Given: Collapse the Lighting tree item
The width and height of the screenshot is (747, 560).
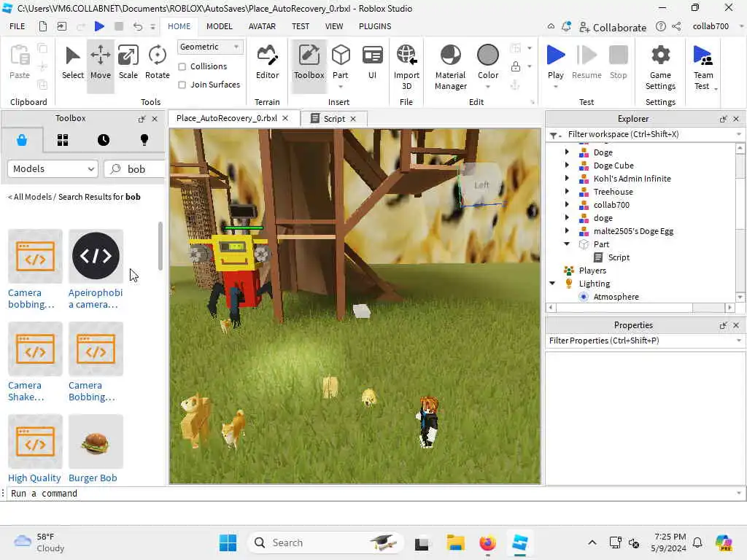Looking at the screenshot, I should [552, 284].
